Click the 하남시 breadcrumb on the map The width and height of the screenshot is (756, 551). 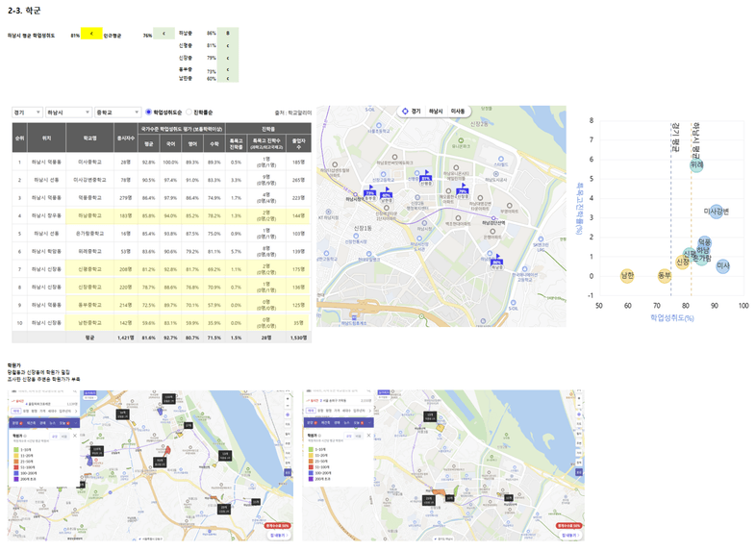436,111
